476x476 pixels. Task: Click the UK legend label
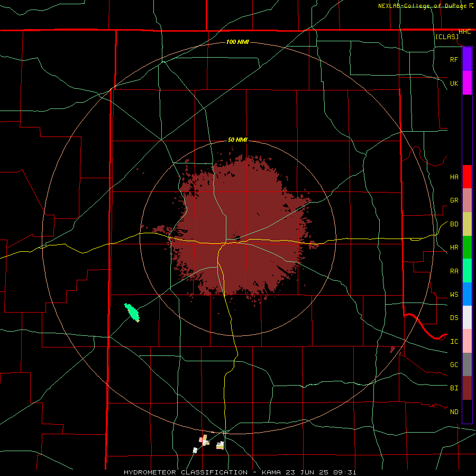click(x=454, y=84)
